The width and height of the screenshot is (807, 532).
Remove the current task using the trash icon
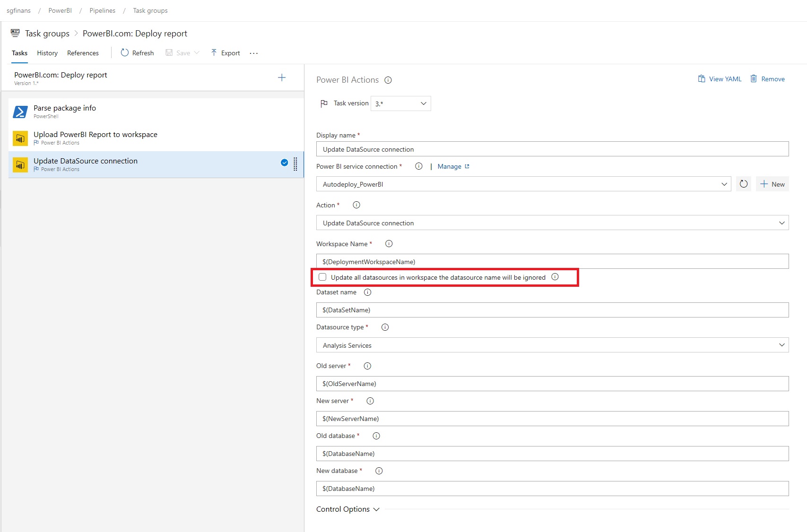pos(754,78)
